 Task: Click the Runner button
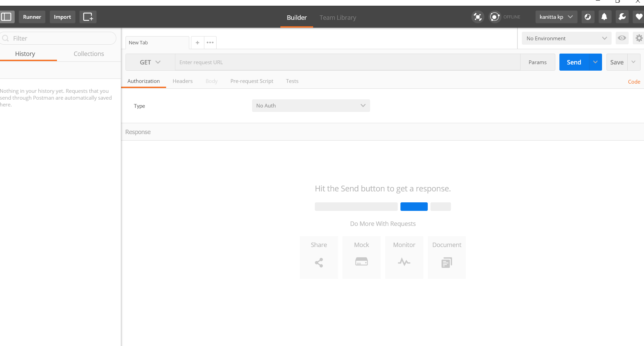click(32, 17)
